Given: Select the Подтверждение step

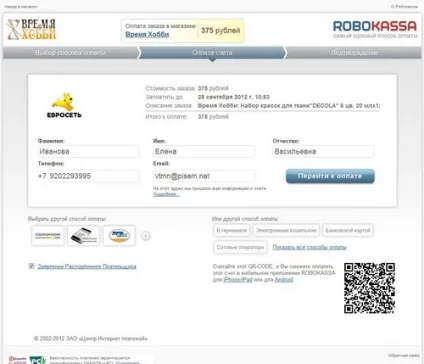Looking at the screenshot, I should 354,53.
